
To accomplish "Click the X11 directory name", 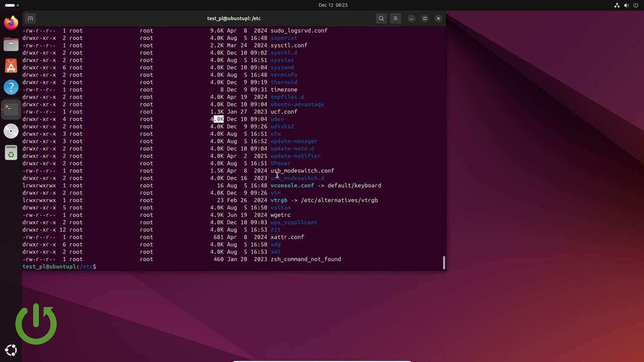I will [x=276, y=230].
